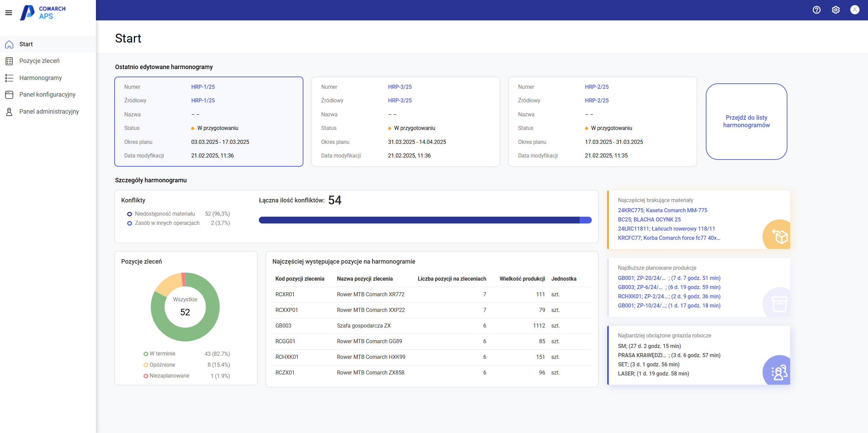
Task: Open Harmonogramy in the sidebar
Action: tap(48, 78)
